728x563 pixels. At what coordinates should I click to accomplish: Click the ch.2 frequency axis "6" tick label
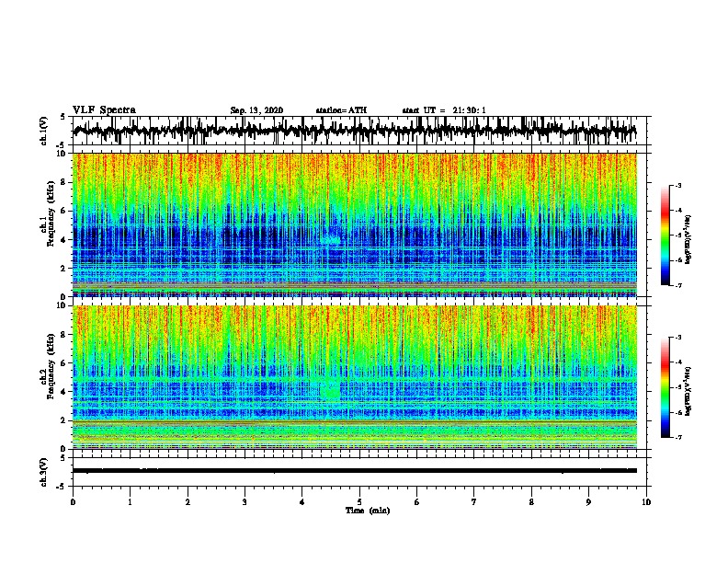tap(63, 362)
